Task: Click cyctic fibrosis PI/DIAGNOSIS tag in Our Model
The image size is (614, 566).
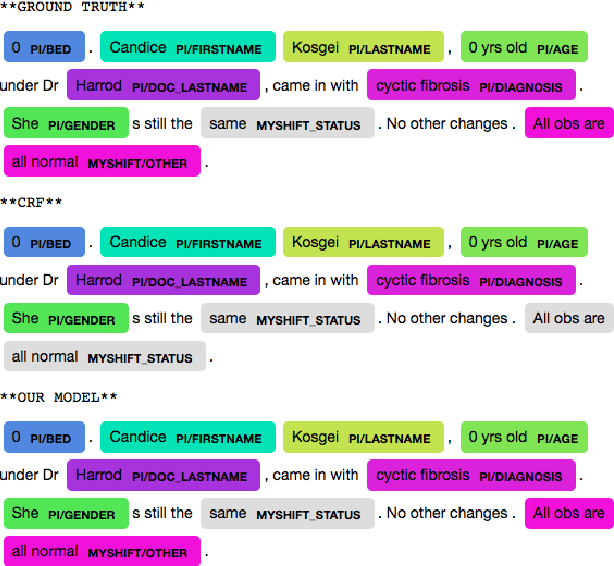Action: (x=471, y=476)
